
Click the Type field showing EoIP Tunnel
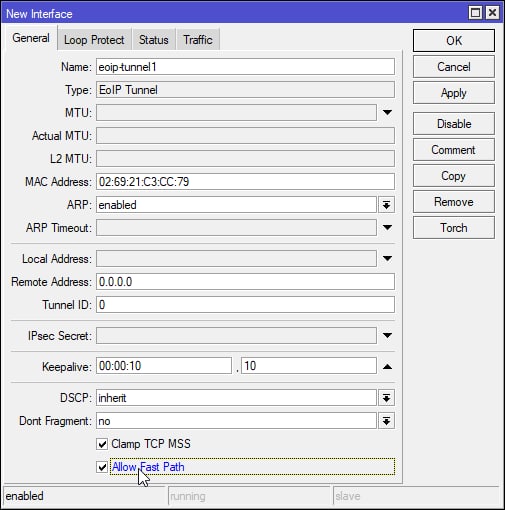(x=245, y=90)
